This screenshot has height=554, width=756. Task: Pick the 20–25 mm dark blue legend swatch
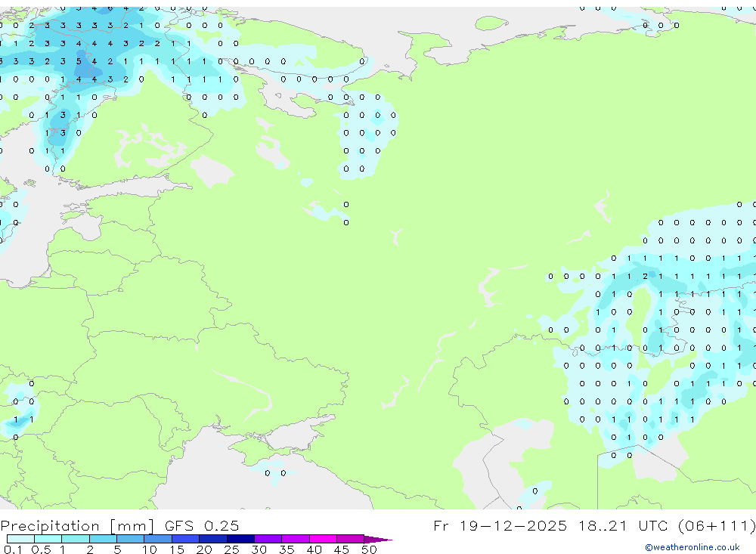[x=212, y=539]
